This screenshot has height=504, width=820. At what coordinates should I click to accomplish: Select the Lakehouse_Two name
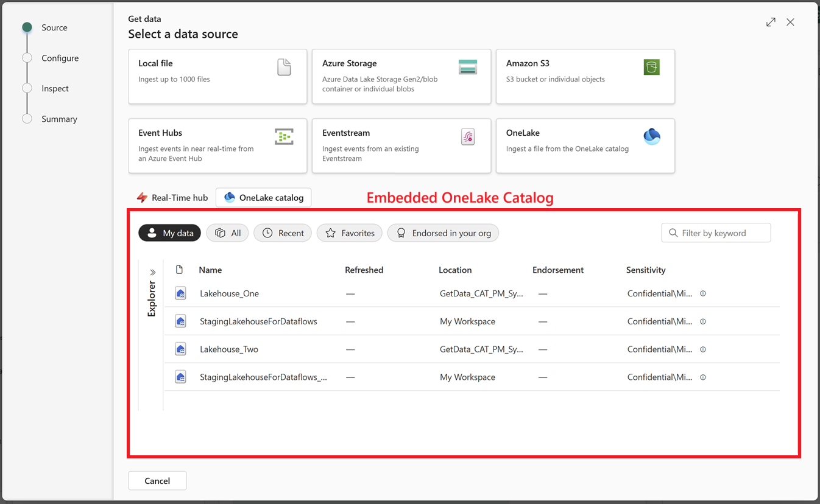coord(229,349)
